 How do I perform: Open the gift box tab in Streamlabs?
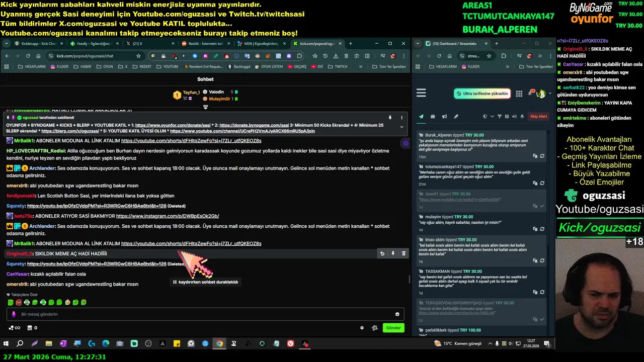433,117
